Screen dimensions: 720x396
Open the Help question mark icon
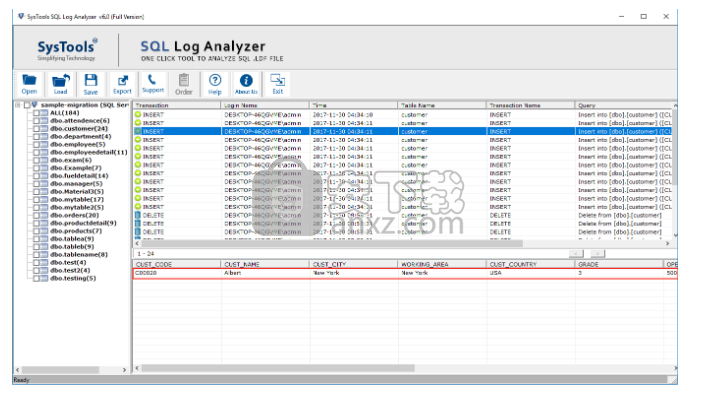[214, 84]
